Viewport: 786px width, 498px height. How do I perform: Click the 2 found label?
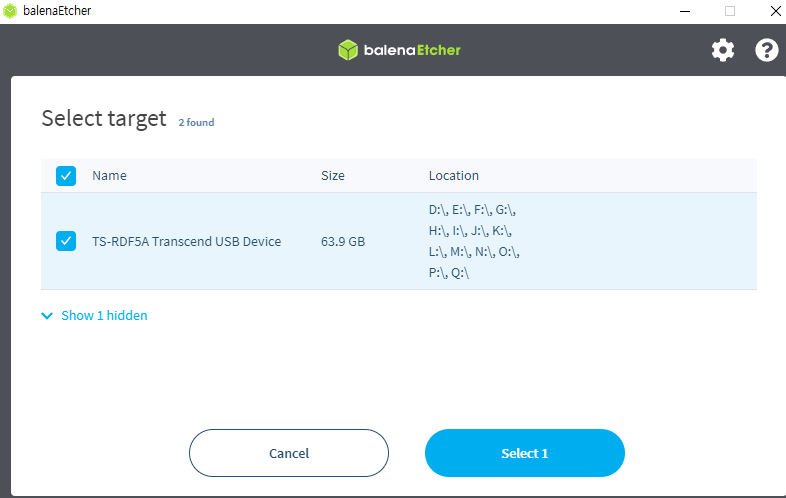196,122
